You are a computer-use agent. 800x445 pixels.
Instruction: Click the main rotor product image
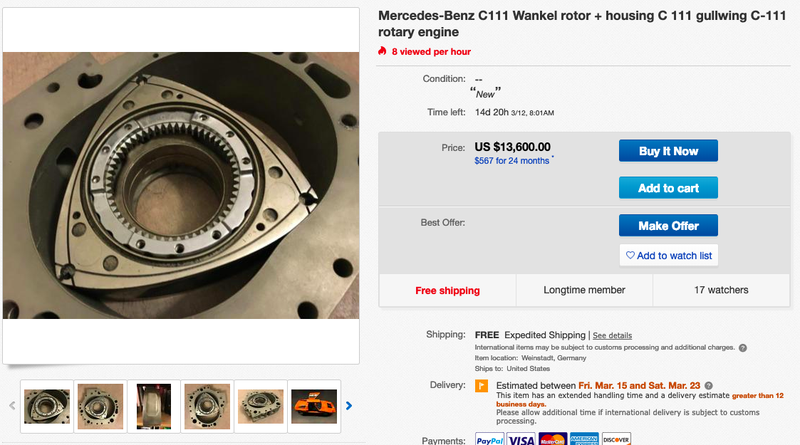coord(181,186)
